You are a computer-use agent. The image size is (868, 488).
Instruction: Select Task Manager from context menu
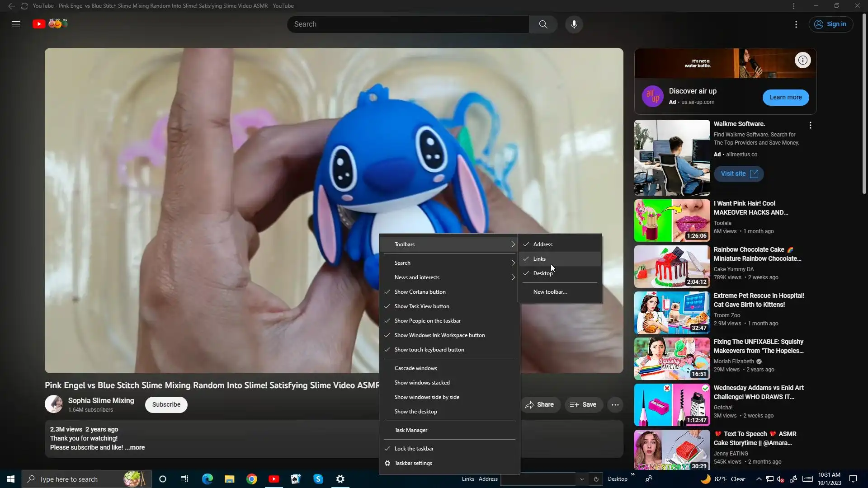tap(410, 430)
